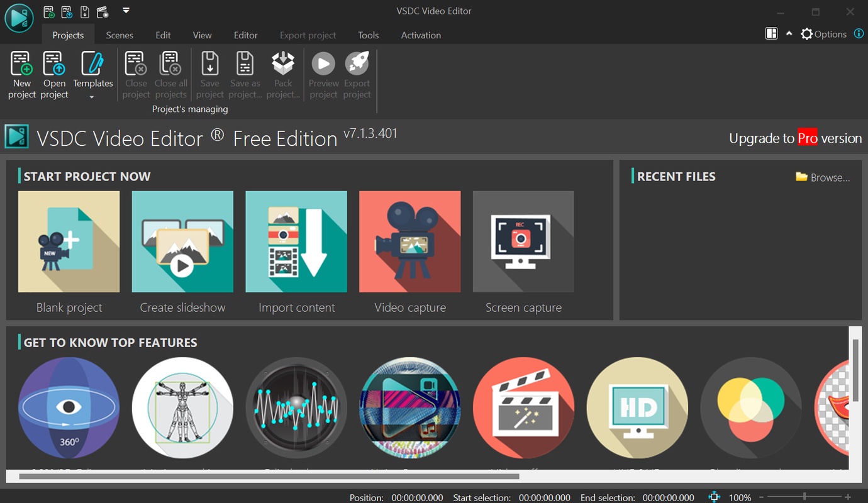
Task: Click the blue info icon beside Options
Action: pyautogui.click(x=859, y=34)
